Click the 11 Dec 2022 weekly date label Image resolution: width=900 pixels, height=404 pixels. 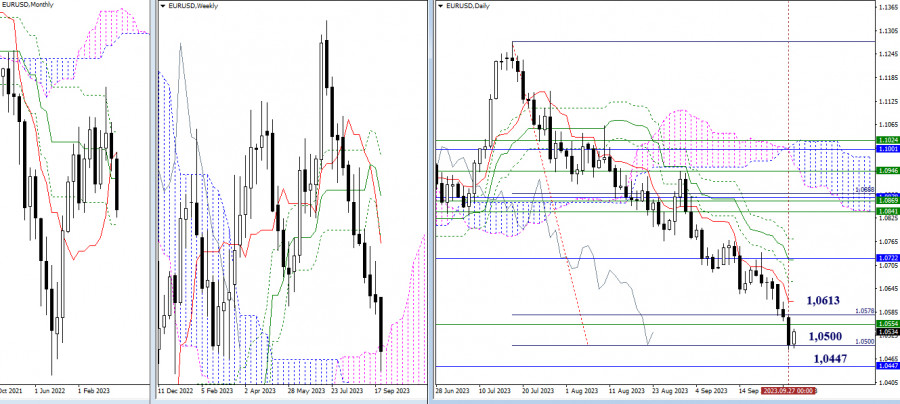click(x=174, y=390)
